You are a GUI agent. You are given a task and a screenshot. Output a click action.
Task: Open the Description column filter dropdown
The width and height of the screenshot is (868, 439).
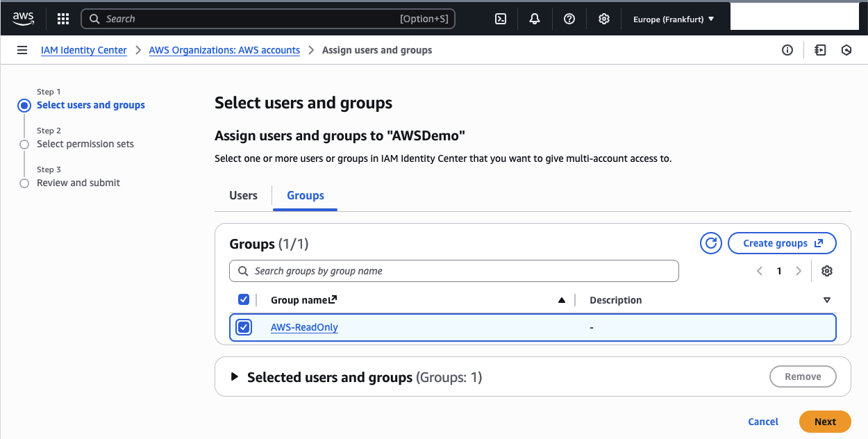coord(826,299)
